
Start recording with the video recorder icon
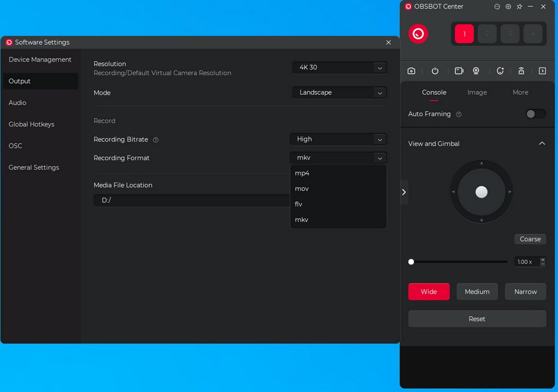(459, 71)
